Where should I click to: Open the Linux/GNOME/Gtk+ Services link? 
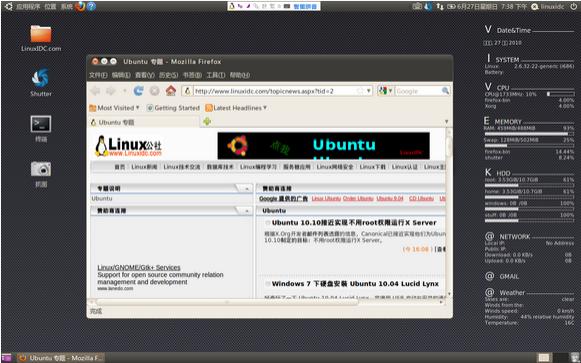pyautogui.click(x=139, y=267)
